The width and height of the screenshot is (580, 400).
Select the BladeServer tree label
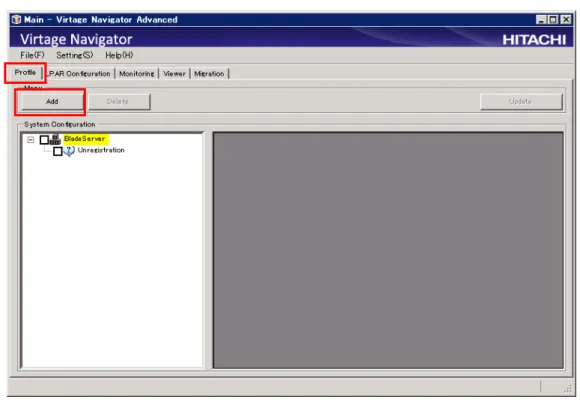(85, 138)
